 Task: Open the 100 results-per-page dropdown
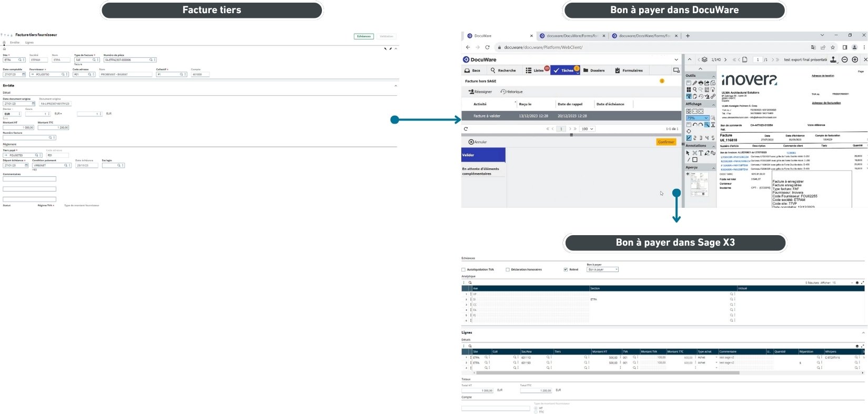[587, 129]
